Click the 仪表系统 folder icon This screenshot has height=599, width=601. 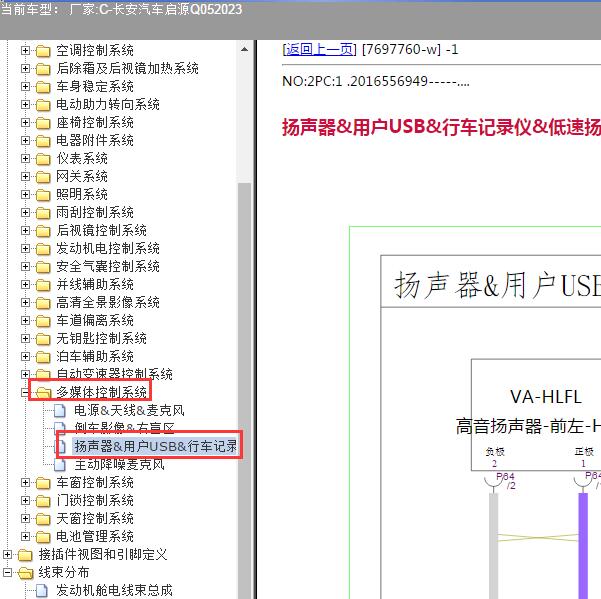[x=43, y=159]
